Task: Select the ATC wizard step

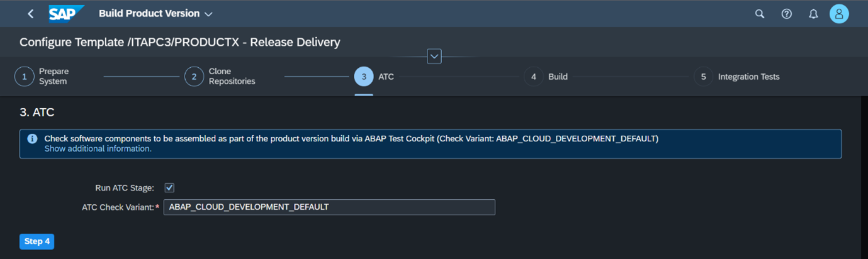Action: click(374, 77)
